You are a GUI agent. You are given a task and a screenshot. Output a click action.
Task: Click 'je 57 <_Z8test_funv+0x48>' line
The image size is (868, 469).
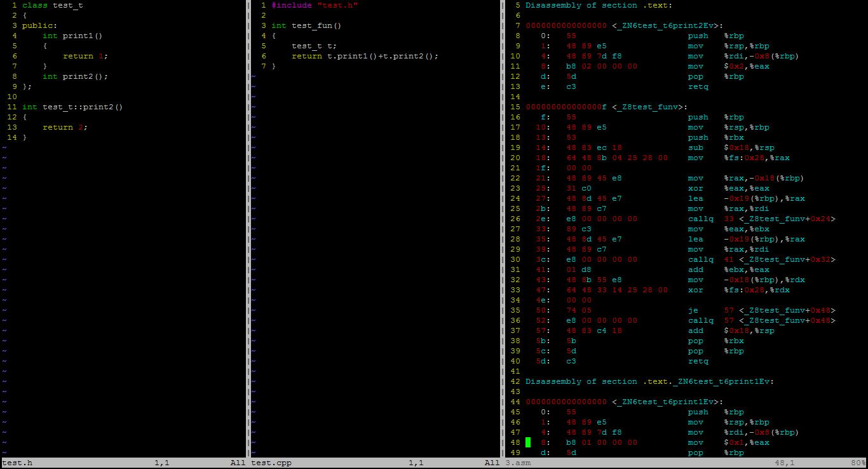click(x=761, y=310)
